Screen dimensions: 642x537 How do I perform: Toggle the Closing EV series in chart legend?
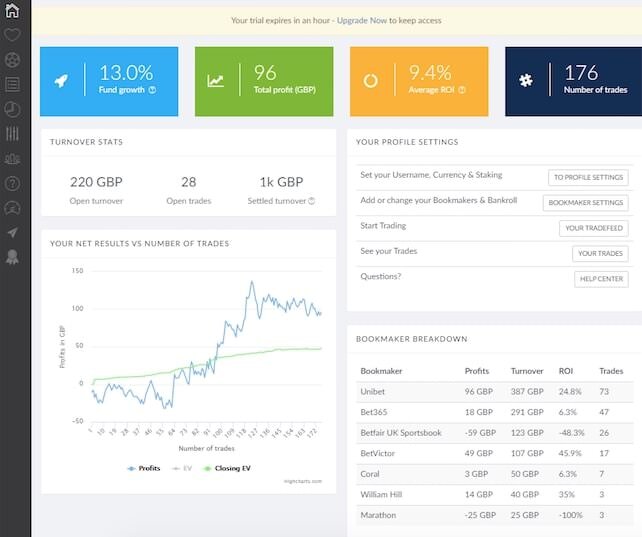coord(227,468)
